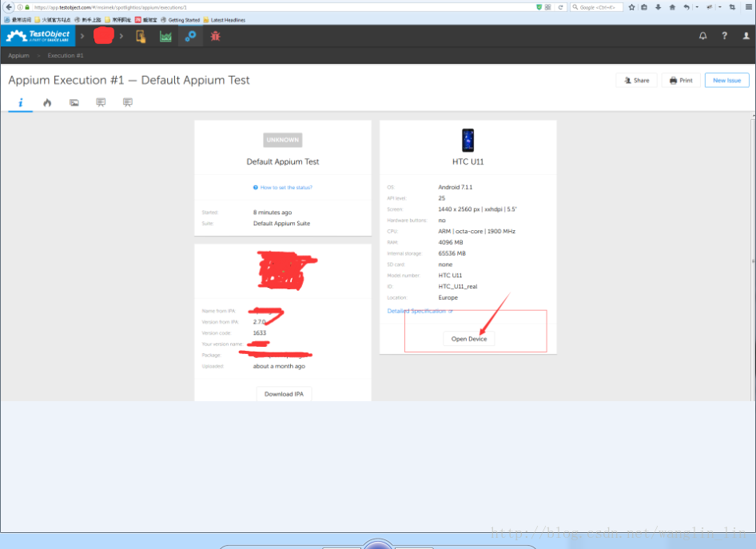Click the 'Android 7.1.1' OS value
The image size is (756, 549).
click(x=456, y=187)
